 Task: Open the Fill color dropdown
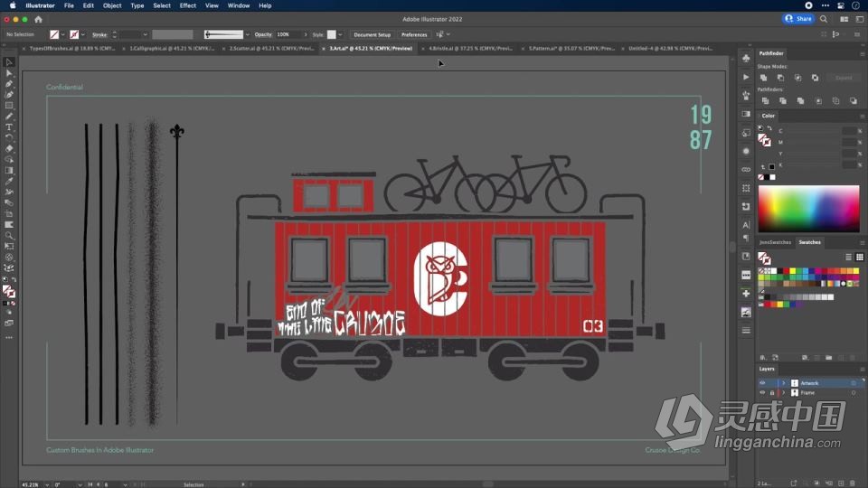click(63, 35)
